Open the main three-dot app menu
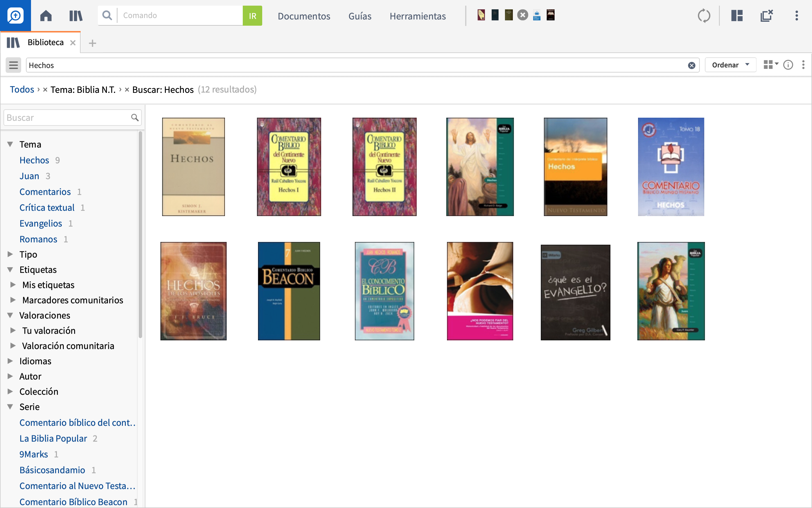Viewport: 812px width, 508px height. click(796, 16)
